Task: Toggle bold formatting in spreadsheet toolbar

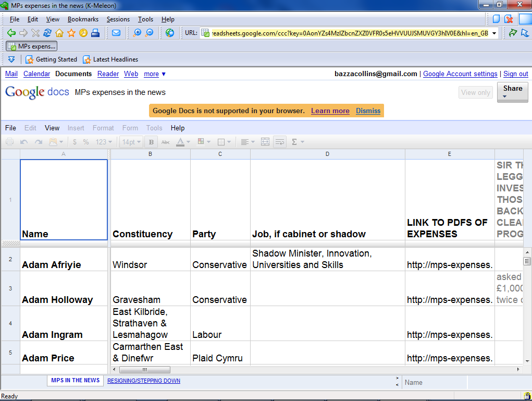Action: pyautogui.click(x=151, y=142)
